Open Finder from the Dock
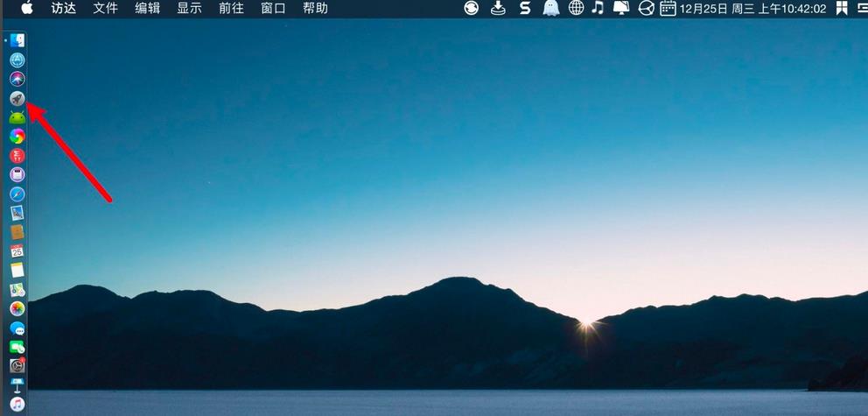Screen dimensions: 868x416 tap(17, 40)
